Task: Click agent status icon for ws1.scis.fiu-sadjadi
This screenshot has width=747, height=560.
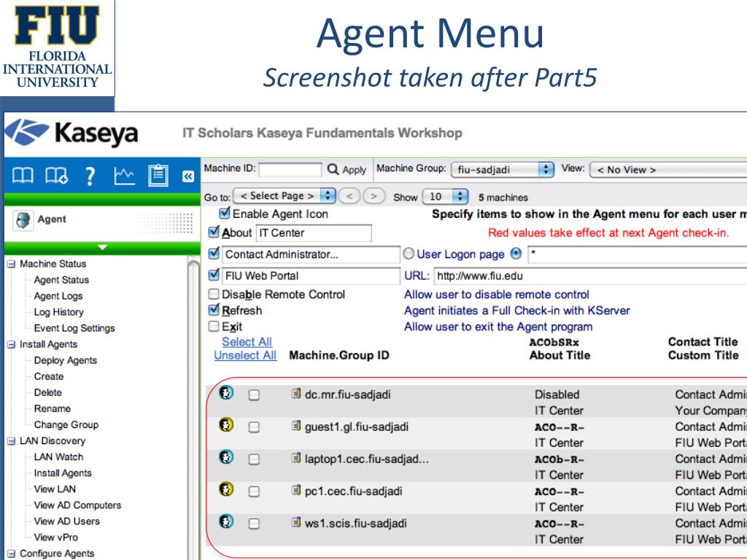Action: 226,521
